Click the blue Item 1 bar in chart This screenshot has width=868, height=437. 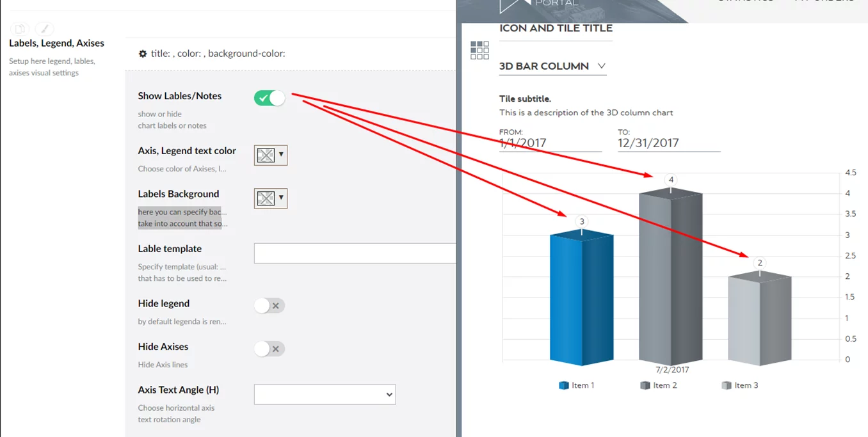pos(581,299)
